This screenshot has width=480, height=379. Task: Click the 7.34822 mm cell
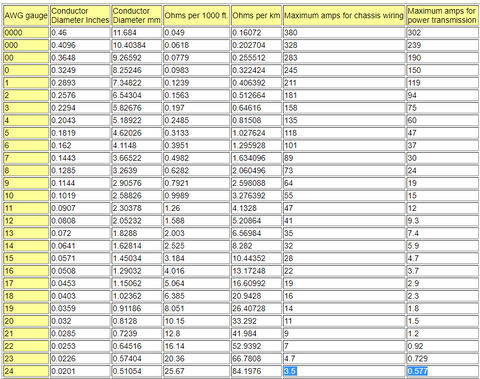(137, 83)
